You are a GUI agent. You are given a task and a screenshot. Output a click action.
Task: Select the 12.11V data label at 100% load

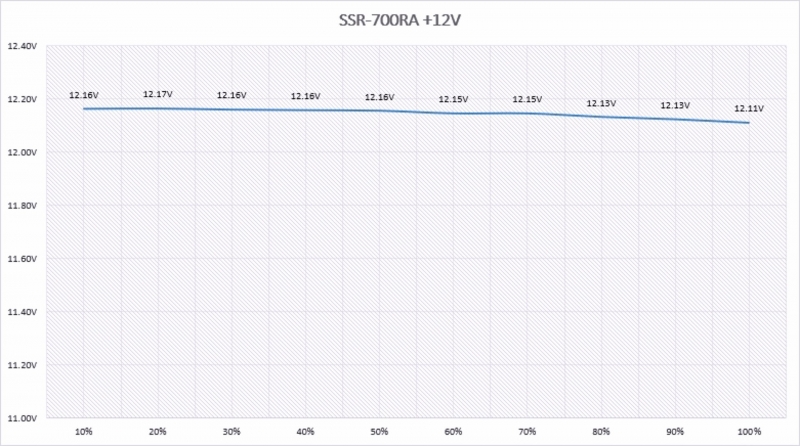pyautogui.click(x=749, y=109)
